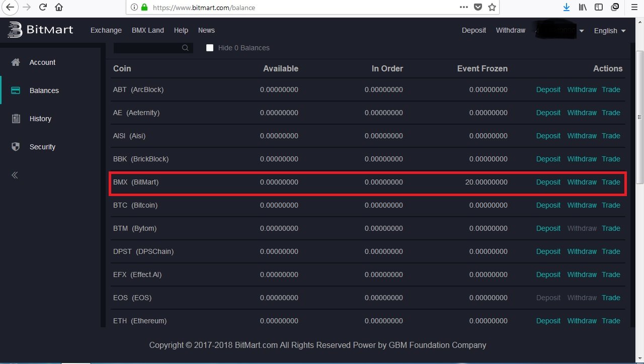Click the BTC (Bitcoin) coin name
Screen dimensions: 644x364
[x=135, y=205]
